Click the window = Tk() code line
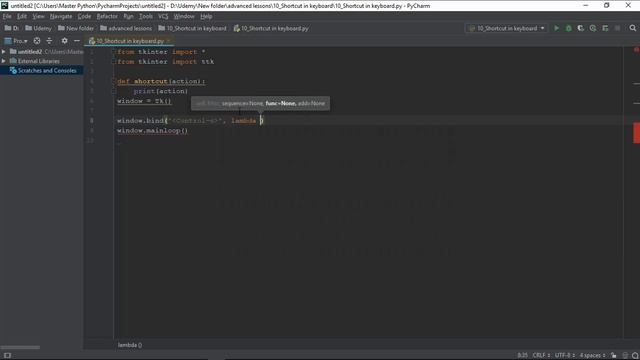The image size is (640, 360). tap(144, 101)
